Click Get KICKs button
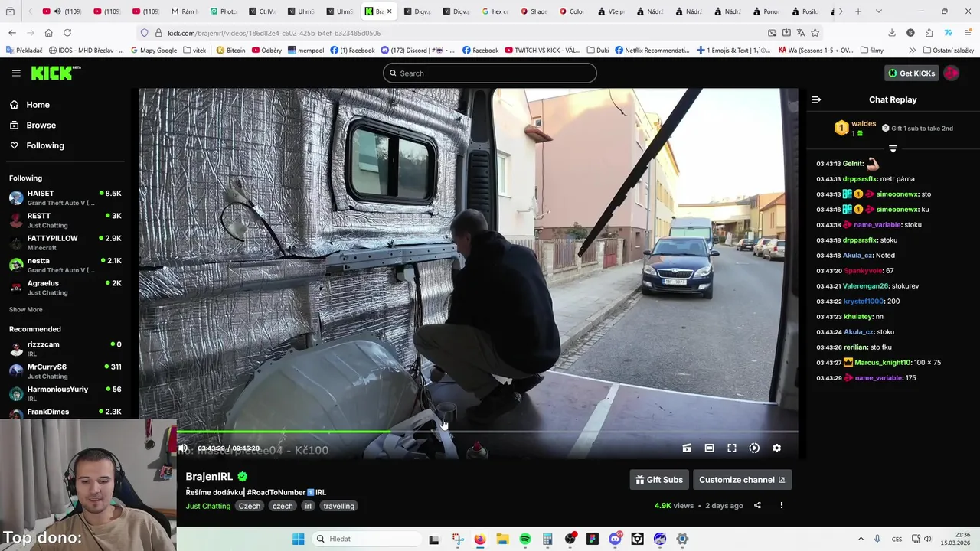The image size is (980, 551). click(911, 73)
